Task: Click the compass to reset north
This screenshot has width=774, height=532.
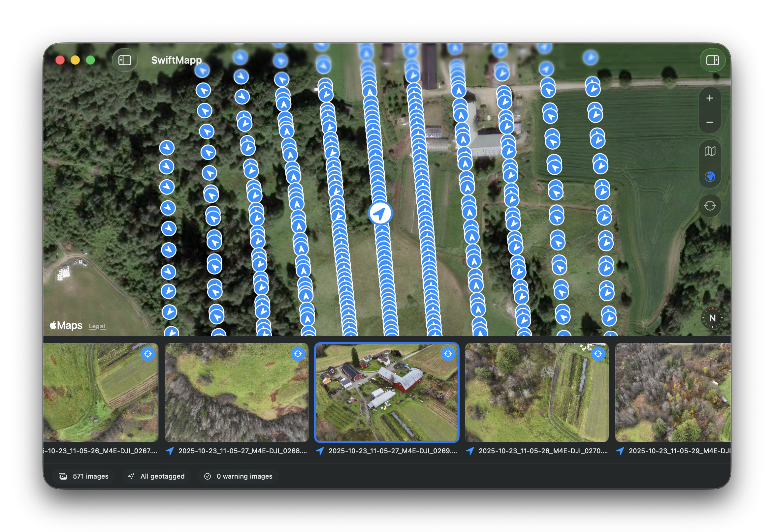Action: [712, 318]
